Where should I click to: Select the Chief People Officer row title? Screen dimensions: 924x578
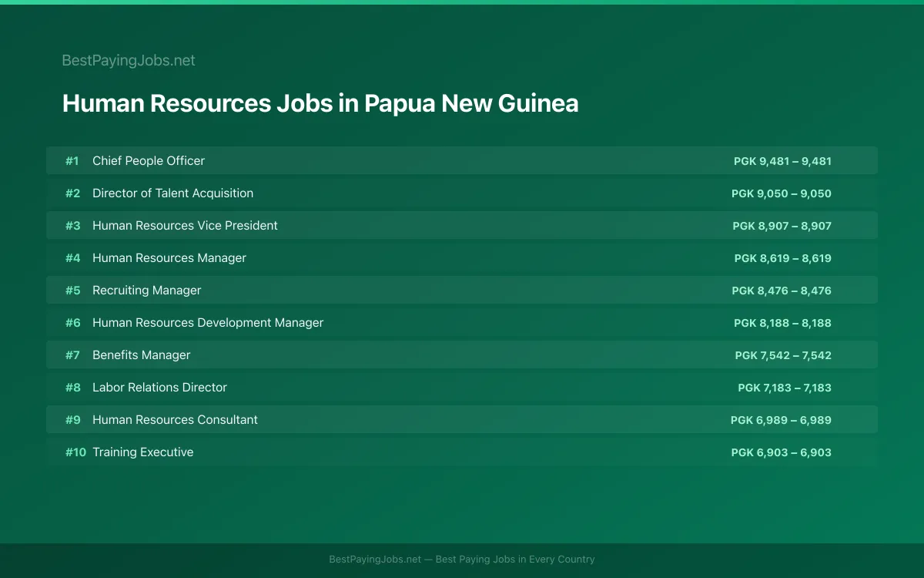click(x=149, y=161)
